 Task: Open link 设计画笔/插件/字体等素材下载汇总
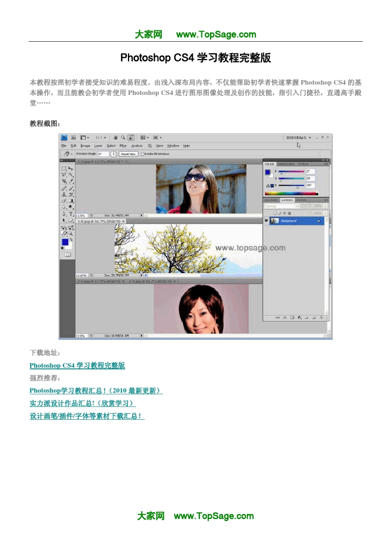click(87, 416)
